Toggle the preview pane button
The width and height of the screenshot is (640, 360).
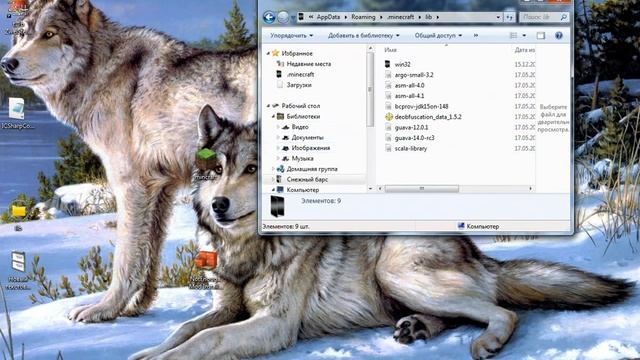(x=541, y=36)
